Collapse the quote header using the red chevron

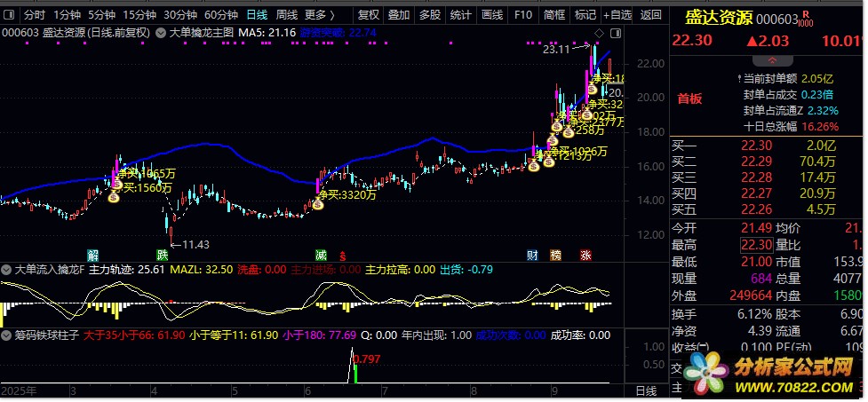(772, 60)
